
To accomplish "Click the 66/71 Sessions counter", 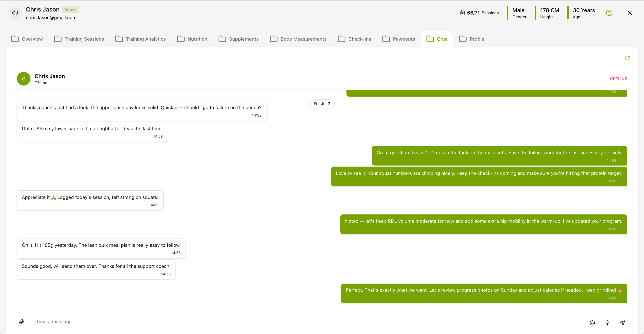I will [x=479, y=13].
